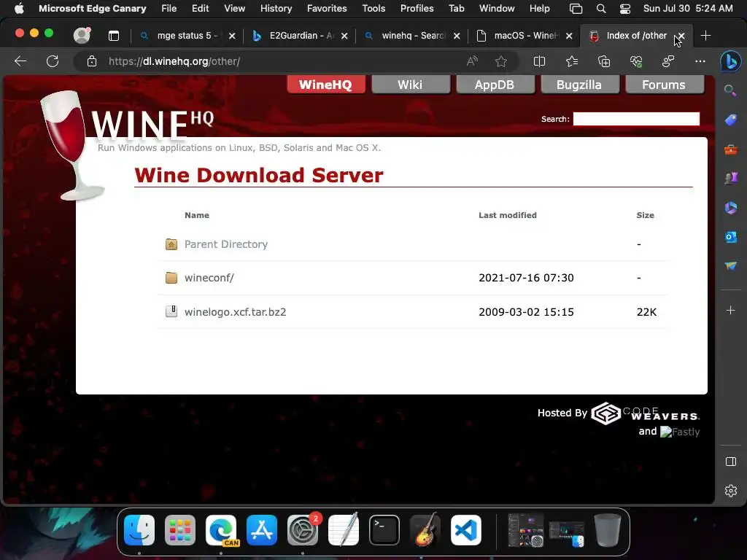Open sidebar paper plane icon

coord(730,265)
